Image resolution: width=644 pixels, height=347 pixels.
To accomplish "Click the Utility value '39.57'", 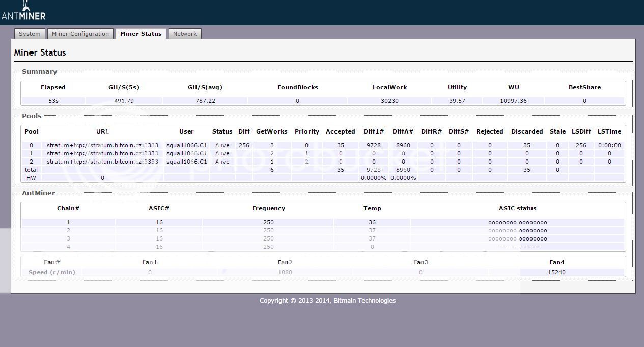I will pyautogui.click(x=457, y=101).
